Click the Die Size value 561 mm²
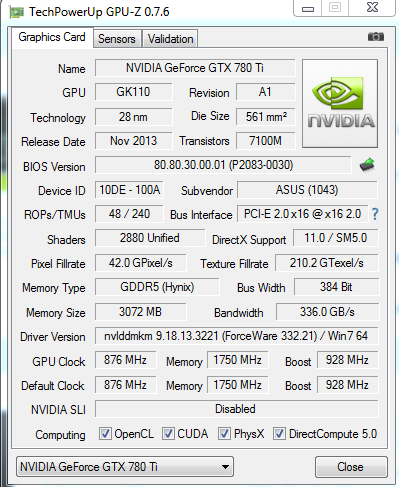 [266, 117]
